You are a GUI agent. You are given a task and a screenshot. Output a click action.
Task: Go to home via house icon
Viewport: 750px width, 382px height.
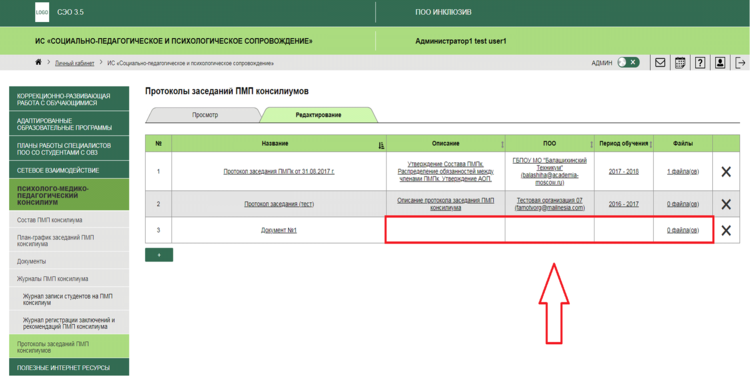click(38, 63)
